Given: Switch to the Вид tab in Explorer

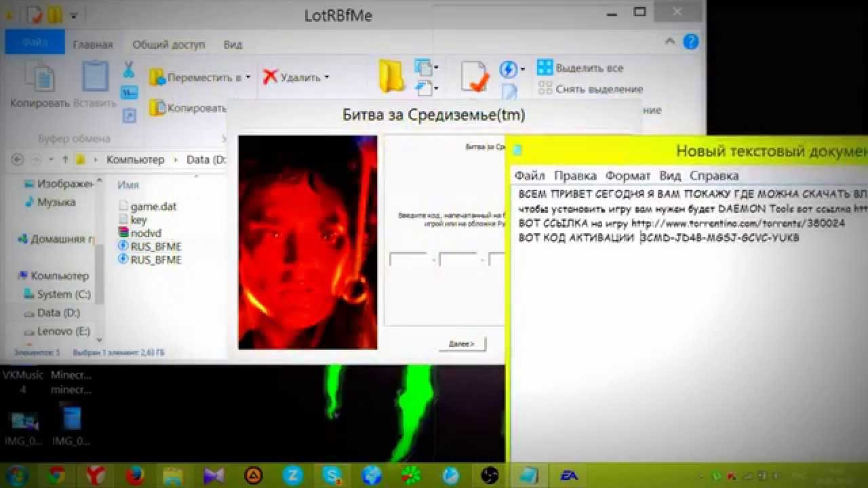Looking at the screenshot, I should (233, 45).
